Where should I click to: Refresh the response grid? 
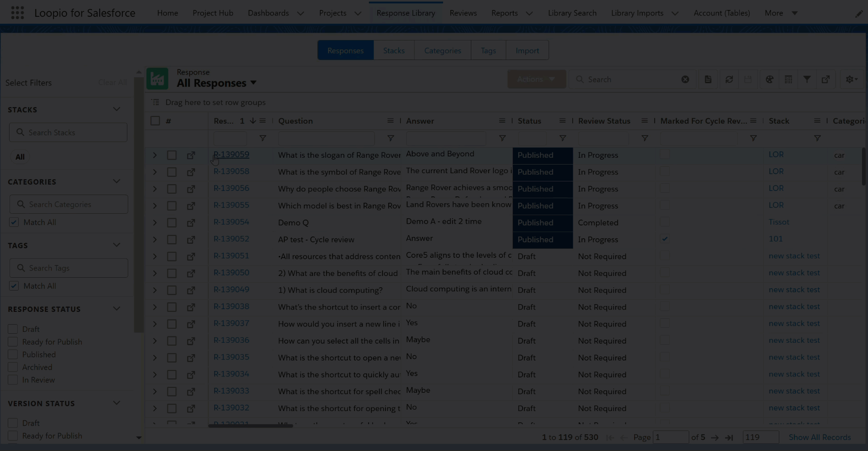point(729,79)
